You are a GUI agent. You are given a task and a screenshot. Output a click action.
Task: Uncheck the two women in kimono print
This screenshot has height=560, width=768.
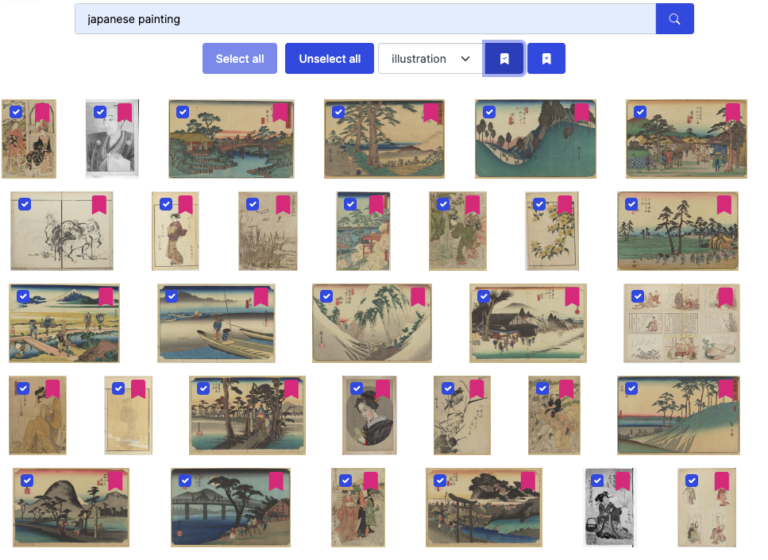coord(16,112)
